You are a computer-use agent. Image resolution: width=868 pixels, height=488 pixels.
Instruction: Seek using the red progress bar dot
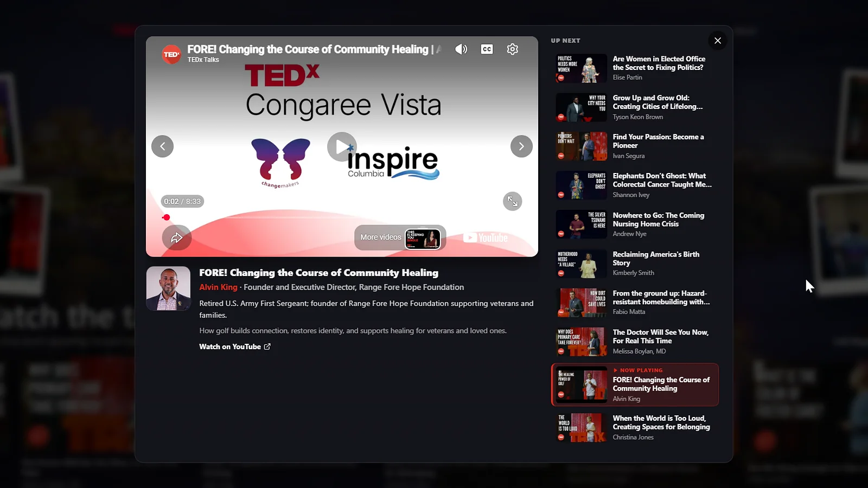pyautogui.click(x=167, y=217)
